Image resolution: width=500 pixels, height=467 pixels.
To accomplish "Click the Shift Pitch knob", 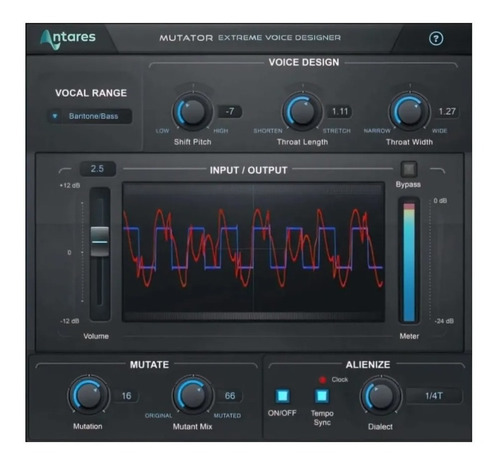I will 192,112.
